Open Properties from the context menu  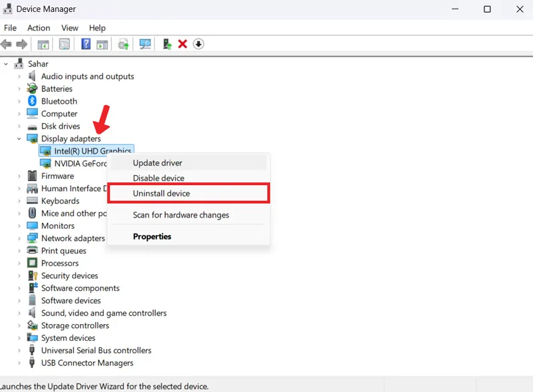189,236
